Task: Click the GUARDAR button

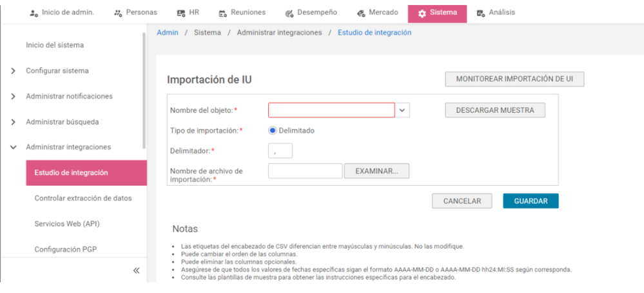Action: pyautogui.click(x=531, y=201)
